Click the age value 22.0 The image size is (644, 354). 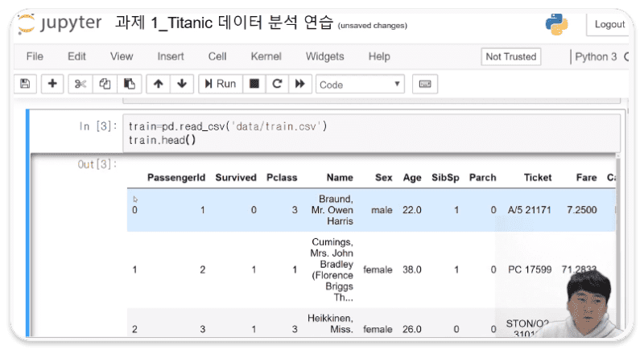tap(412, 210)
